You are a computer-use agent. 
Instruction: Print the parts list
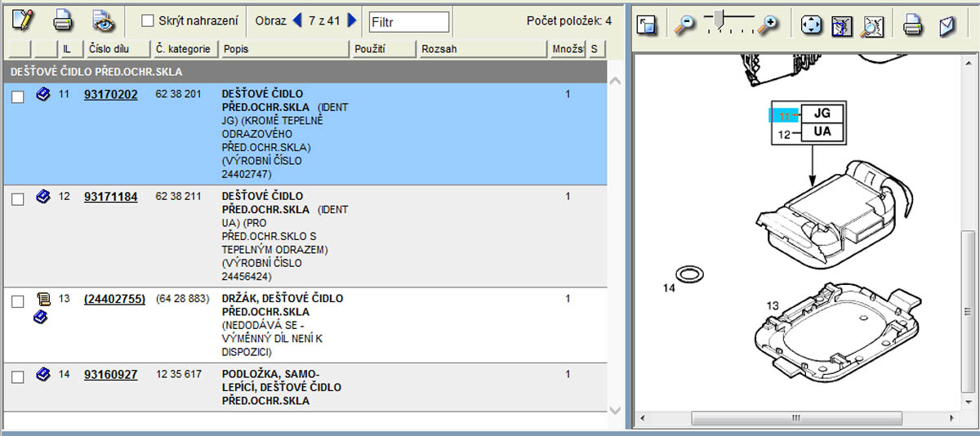[63, 20]
